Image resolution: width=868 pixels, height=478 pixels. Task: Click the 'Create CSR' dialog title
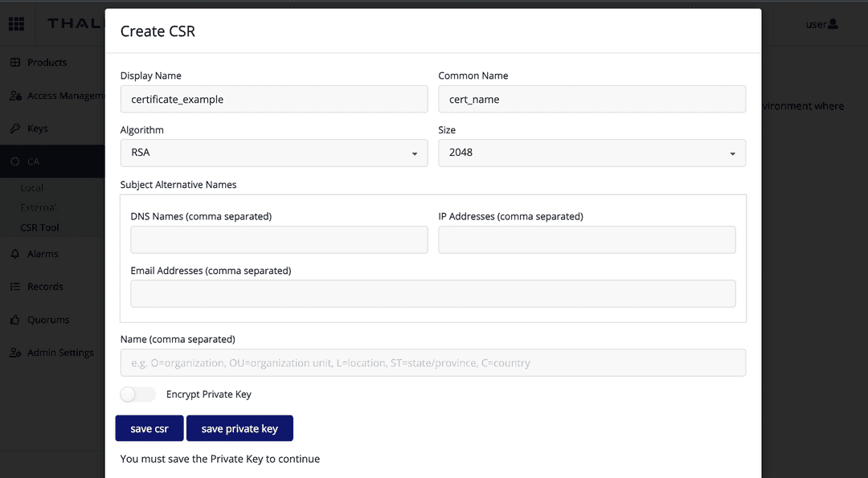coord(158,31)
